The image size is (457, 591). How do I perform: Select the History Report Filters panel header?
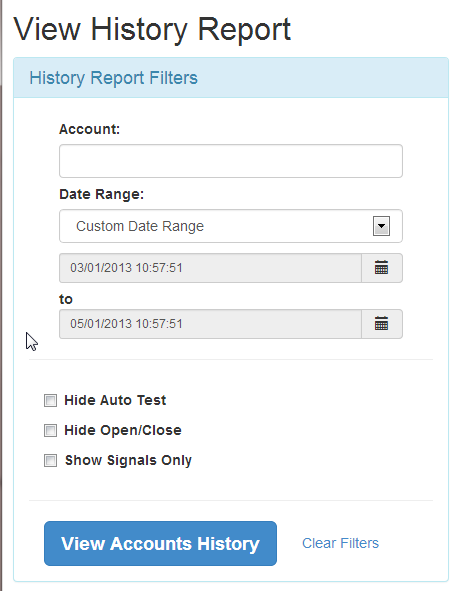coord(231,78)
